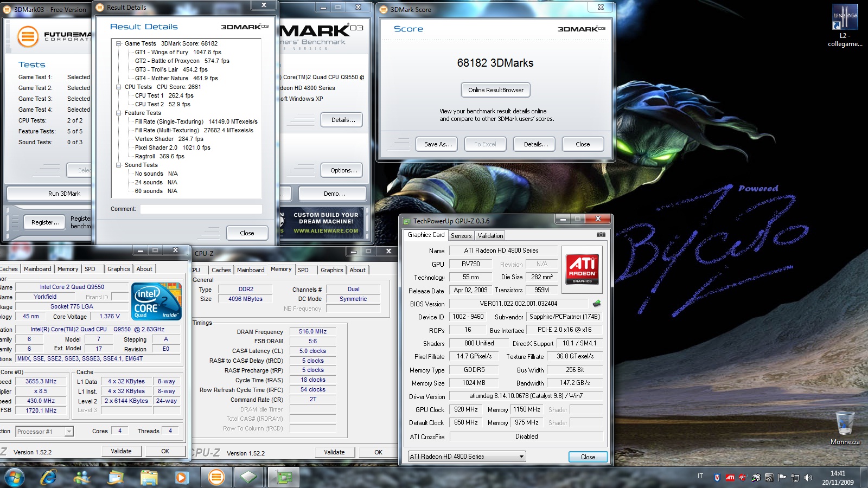
Task: Select CPU Test 1 result row
Action: (x=164, y=95)
